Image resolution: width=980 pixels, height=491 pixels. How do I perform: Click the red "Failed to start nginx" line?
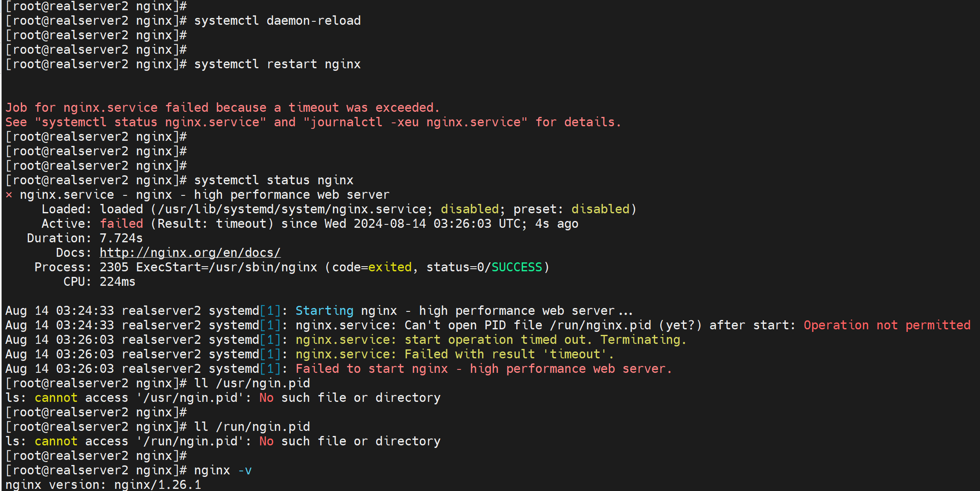point(483,369)
